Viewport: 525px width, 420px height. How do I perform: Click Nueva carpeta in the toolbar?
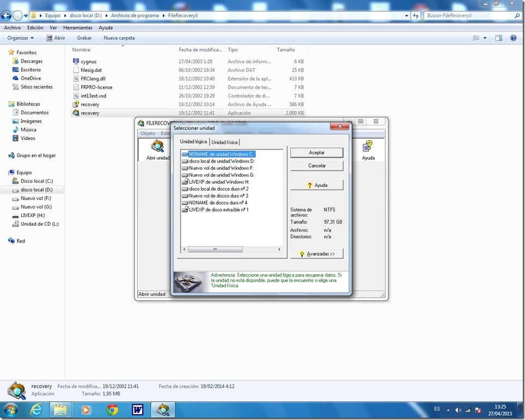119,38
